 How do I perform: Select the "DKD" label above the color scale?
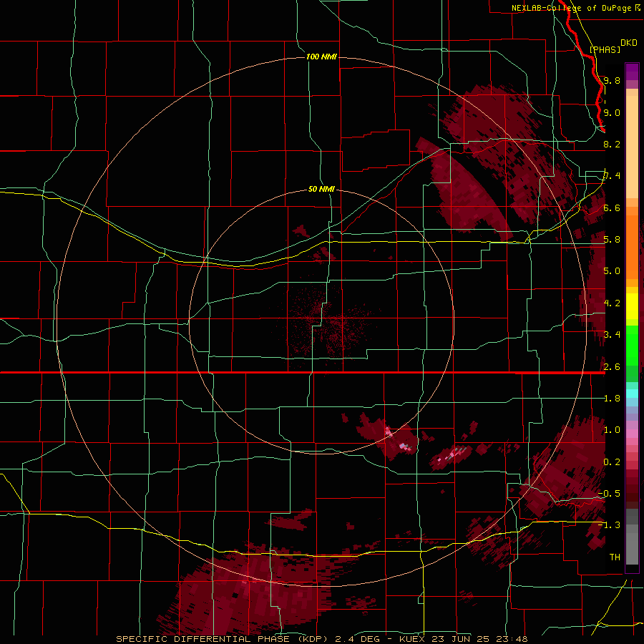click(x=629, y=43)
